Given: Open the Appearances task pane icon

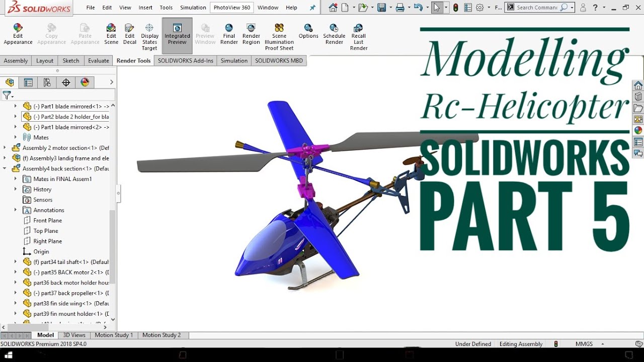Looking at the screenshot, I should click(x=638, y=131).
